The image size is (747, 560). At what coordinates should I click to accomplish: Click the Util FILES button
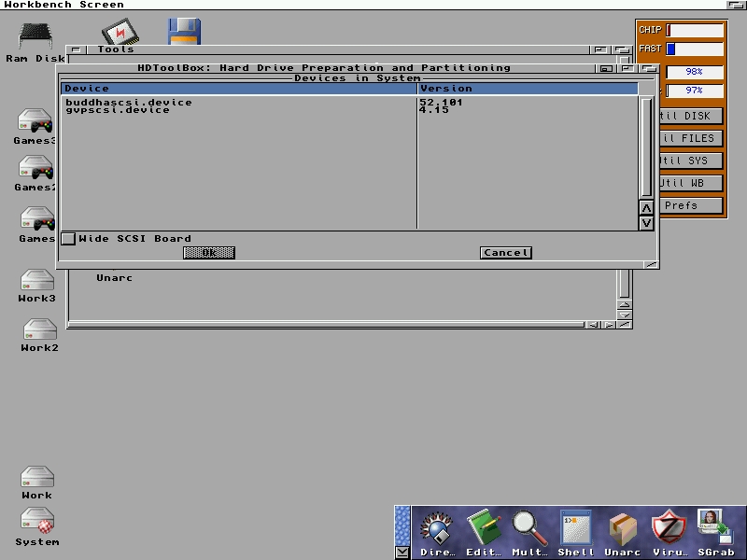(x=690, y=138)
